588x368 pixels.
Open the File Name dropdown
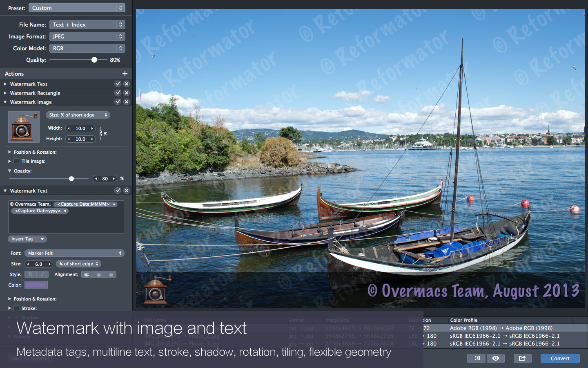(87, 25)
